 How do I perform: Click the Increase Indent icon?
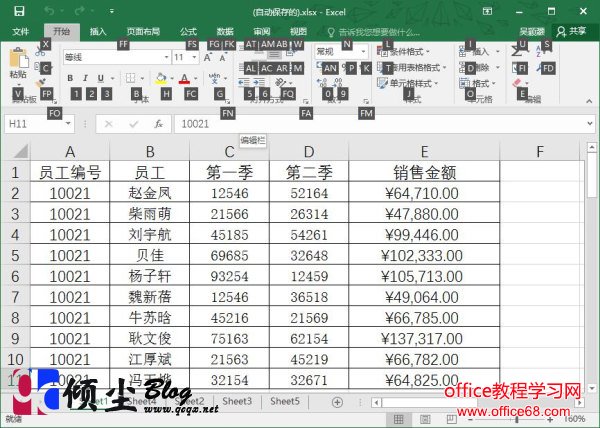coord(259,82)
